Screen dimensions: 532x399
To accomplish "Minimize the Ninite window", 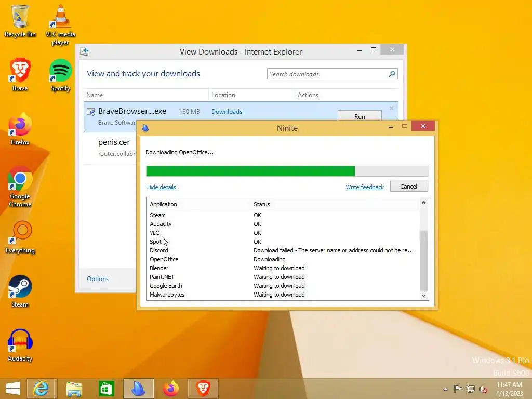I will [x=391, y=127].
